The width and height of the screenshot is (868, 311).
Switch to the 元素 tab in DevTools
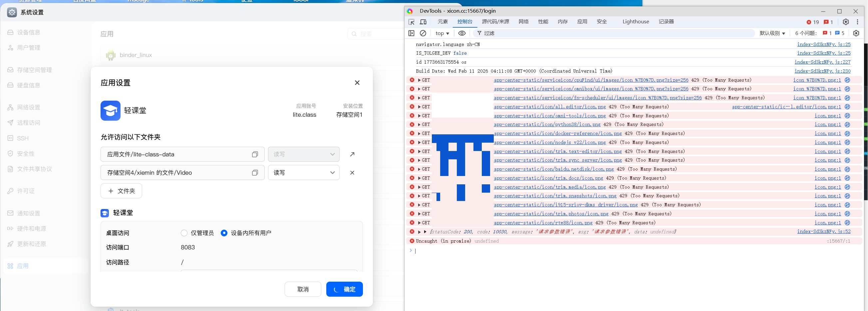(442, 22)
